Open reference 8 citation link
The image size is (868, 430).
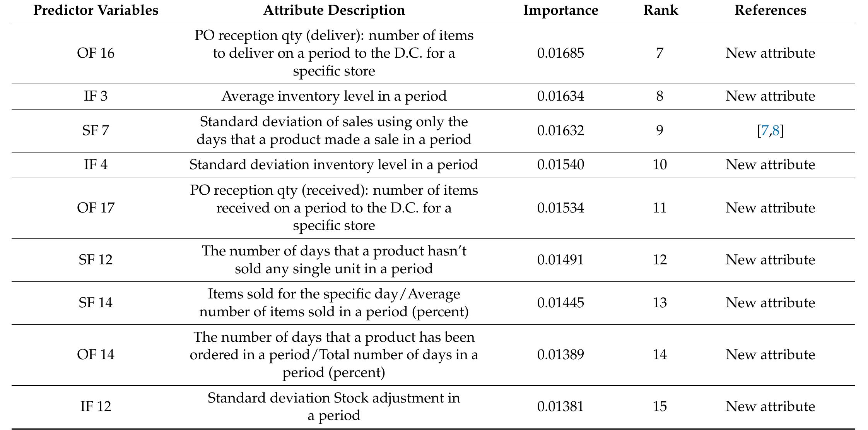pyautogui.click(x=776, y=131)
